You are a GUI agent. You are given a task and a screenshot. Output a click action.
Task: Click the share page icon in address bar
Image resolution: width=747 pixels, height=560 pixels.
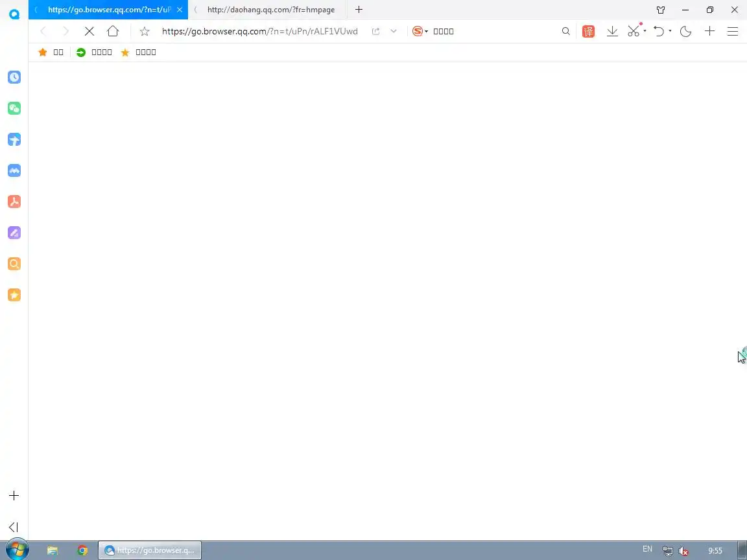[376, 31]
